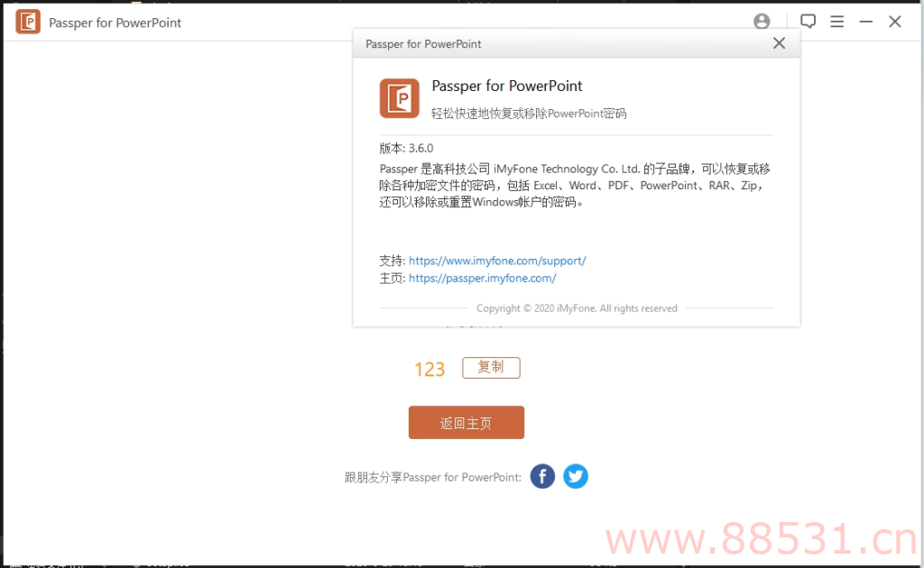The image size is (924, 568).
Task: Click the 返回主页 button
Action: [x=467, y=422]
